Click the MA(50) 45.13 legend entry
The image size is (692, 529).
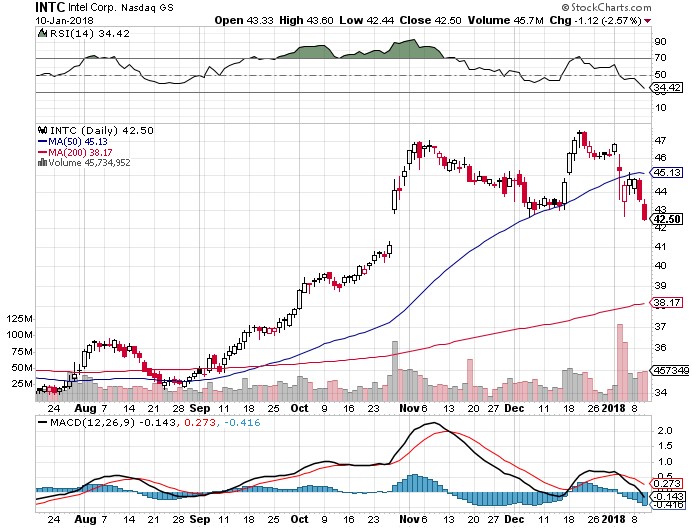(73, 142)
